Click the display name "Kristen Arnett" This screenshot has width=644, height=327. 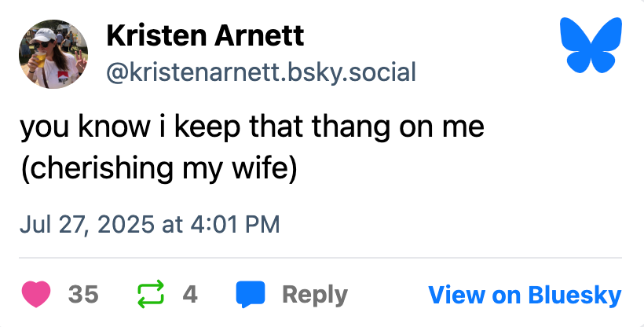204,35
